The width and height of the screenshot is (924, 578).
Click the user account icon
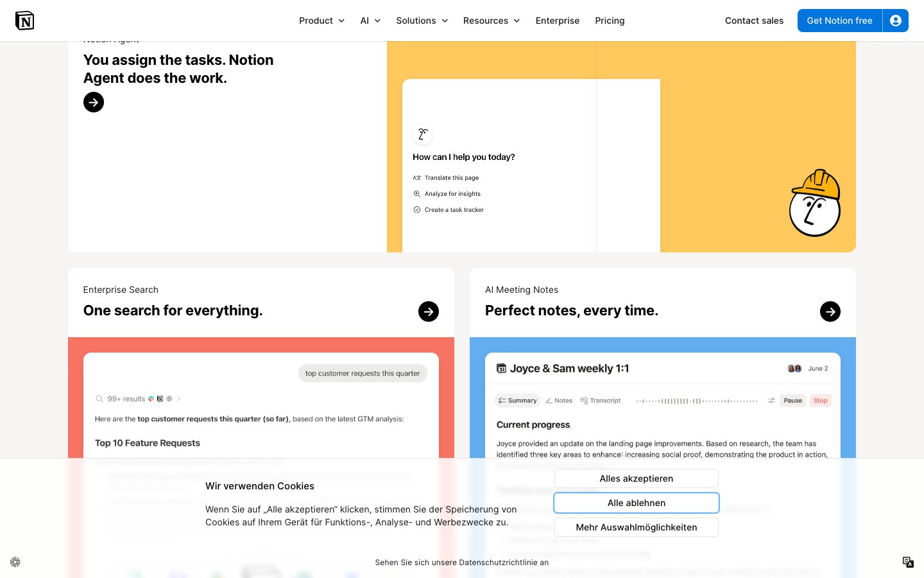click(896, 21)
